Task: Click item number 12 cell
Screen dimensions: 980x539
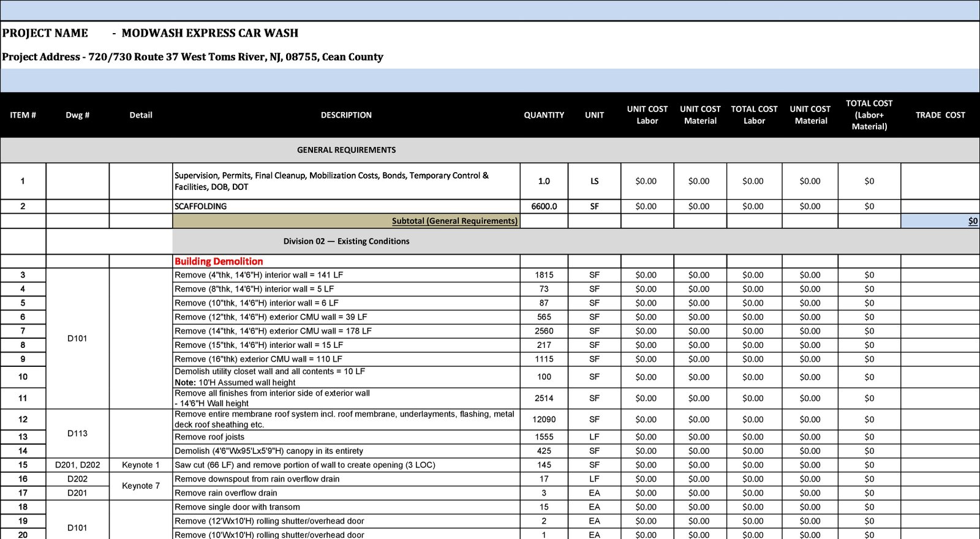Action: [23, 420]
